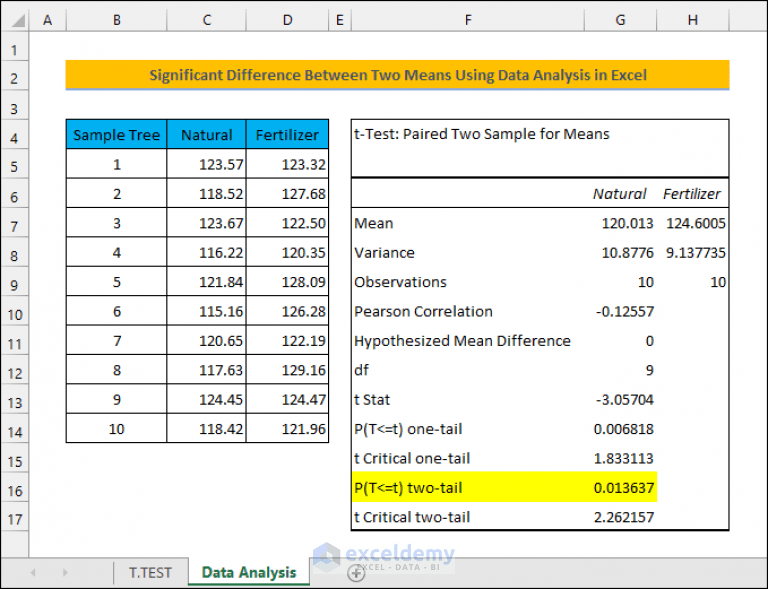Select cell with value 121.84

coord(207,282)
